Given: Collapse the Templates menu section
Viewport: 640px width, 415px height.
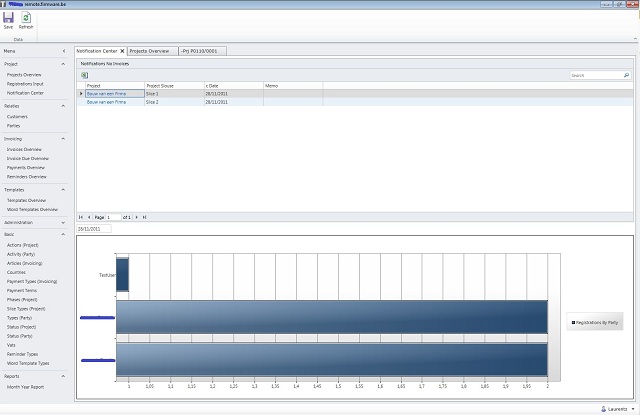Looking at the screenshot, I should click(x=63, y=190).
